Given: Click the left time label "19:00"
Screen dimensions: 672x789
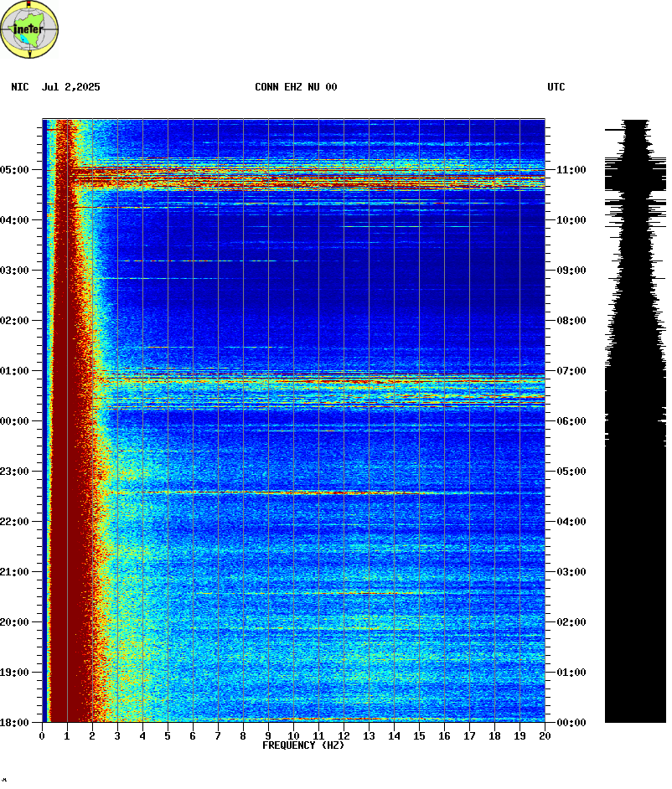Looking at the screenshot, I should point(14,673).
